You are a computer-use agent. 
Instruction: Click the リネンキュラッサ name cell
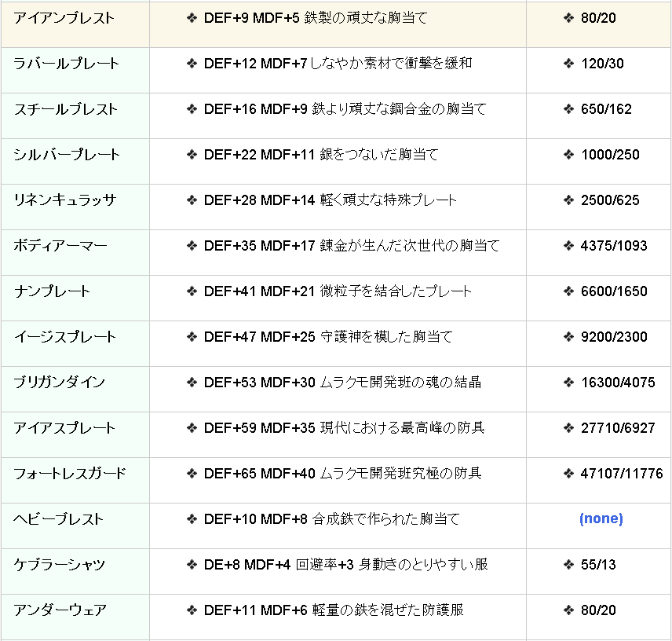[64, 200]
